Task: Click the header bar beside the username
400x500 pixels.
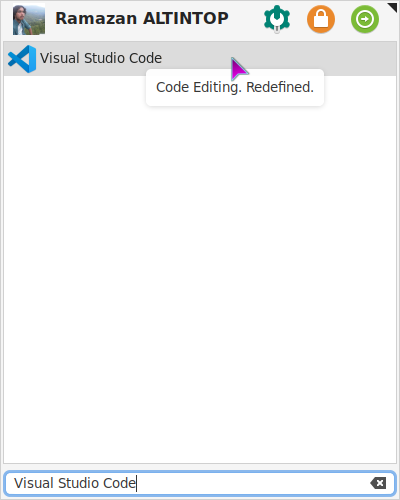Action: pyautogui.click(x=246, y=19)
